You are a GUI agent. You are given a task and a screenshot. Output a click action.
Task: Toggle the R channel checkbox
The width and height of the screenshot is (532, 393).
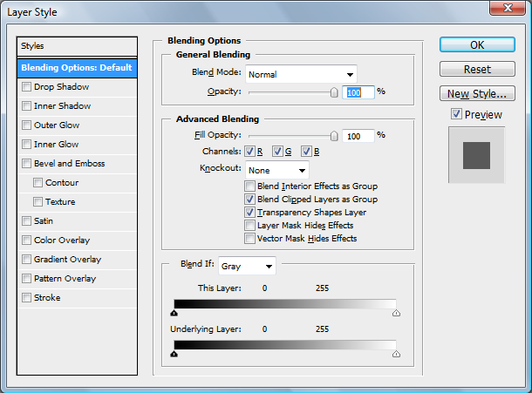tap(249, 152)
